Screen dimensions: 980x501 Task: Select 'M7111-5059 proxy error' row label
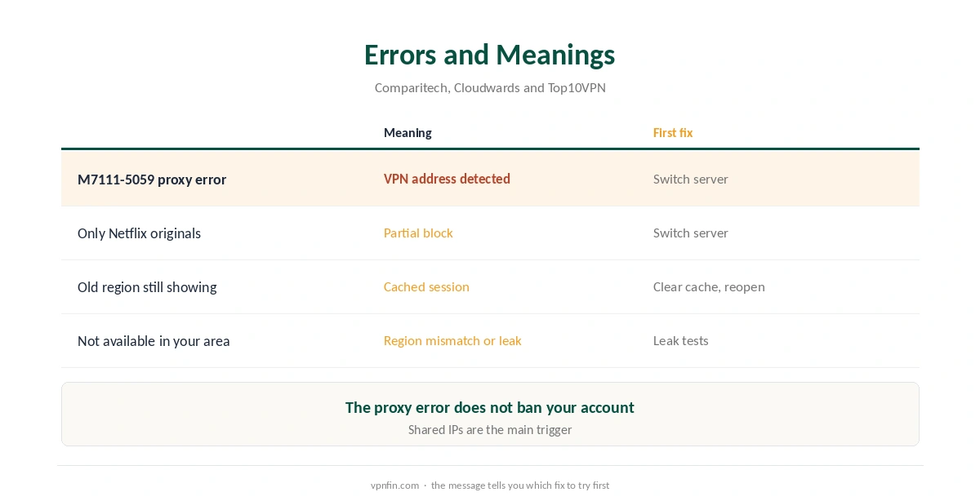tap(152, 180)
